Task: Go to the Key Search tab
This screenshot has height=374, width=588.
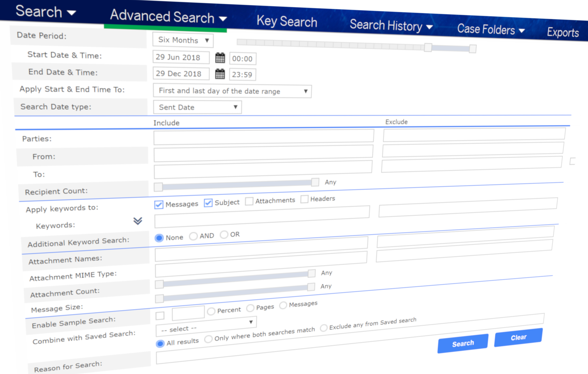Action: (287, 22)
